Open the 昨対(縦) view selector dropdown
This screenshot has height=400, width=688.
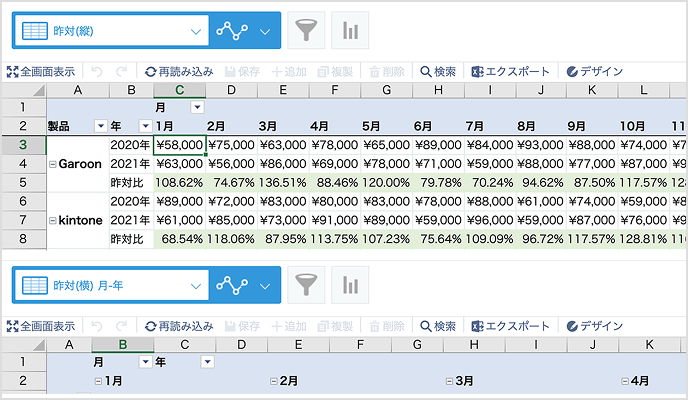(194, 31)
